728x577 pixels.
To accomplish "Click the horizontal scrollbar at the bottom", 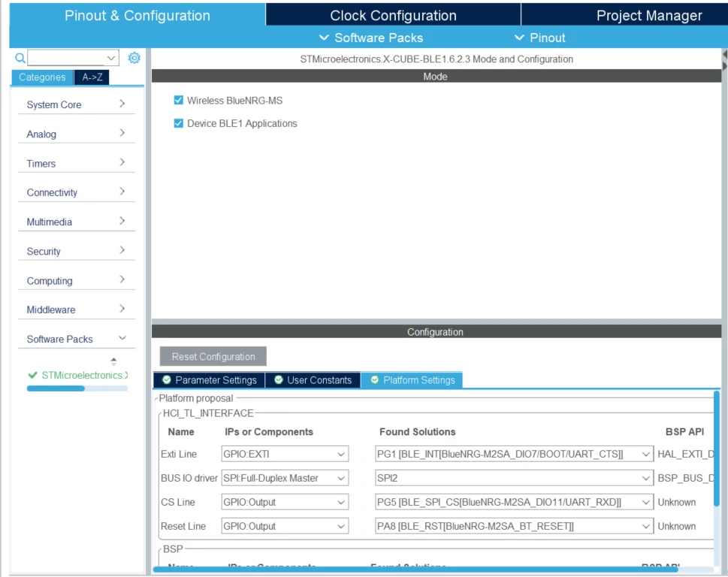I will click(x=415, y=569).
